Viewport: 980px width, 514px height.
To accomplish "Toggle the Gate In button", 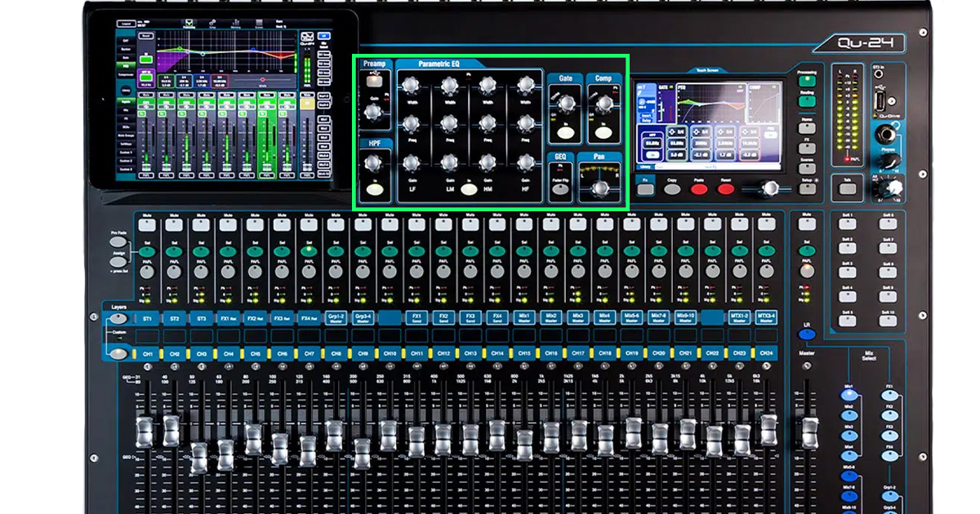I will point(564,133).
